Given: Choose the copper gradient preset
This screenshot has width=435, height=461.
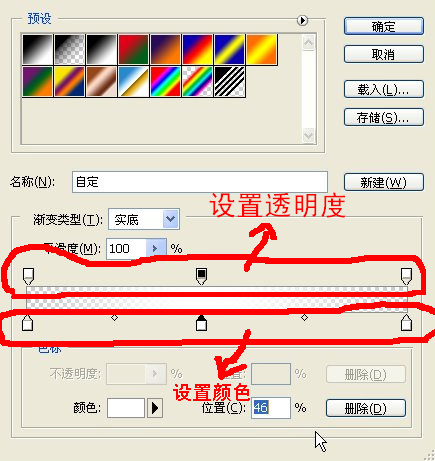Looking at the screenshot, I should [102, 81].
